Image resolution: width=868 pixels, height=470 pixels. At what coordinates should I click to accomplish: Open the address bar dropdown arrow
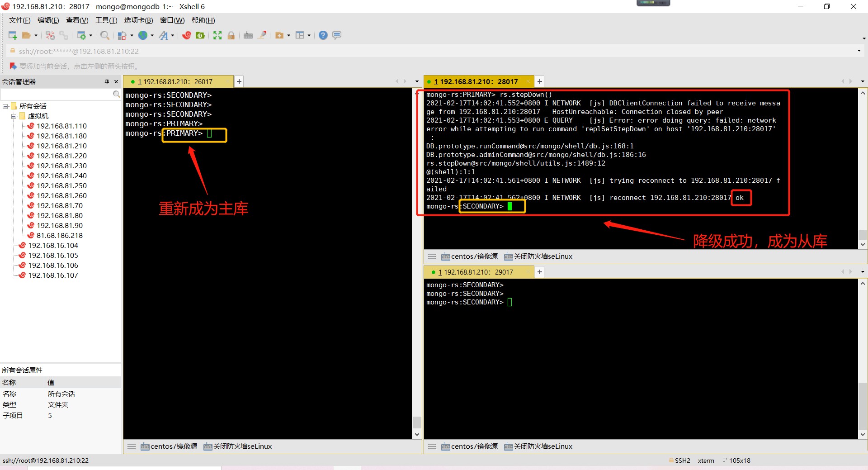(x=859, y=51)
